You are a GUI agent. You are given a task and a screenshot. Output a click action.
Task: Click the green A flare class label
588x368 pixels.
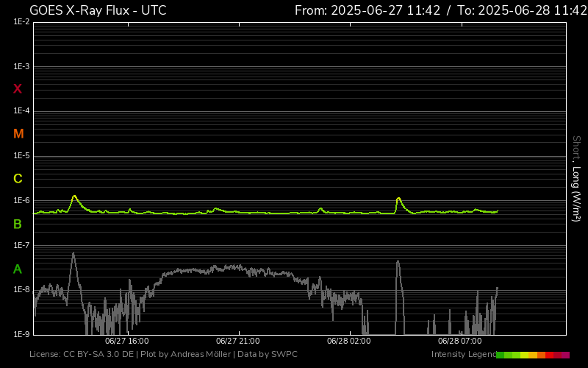(x=18, y=269)
